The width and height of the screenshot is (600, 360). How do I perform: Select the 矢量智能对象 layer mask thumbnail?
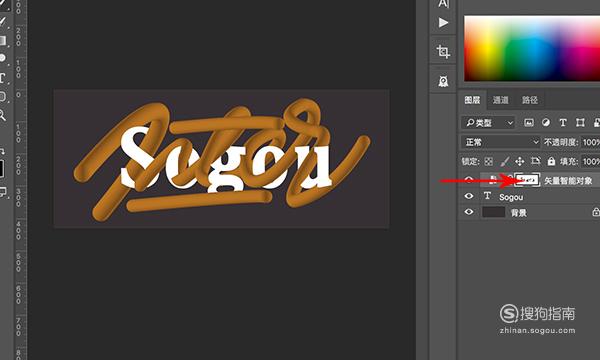pyautogui.click(x=528, y=180)
